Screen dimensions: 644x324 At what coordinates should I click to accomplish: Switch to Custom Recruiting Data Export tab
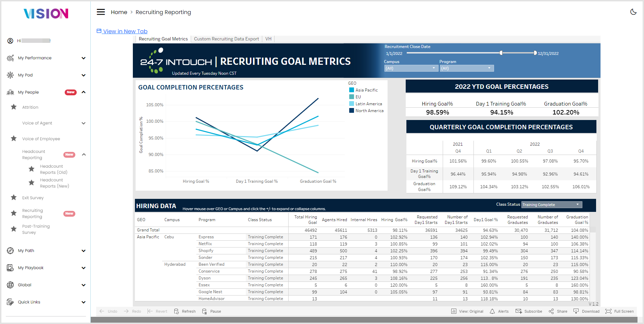click(226, 39)
